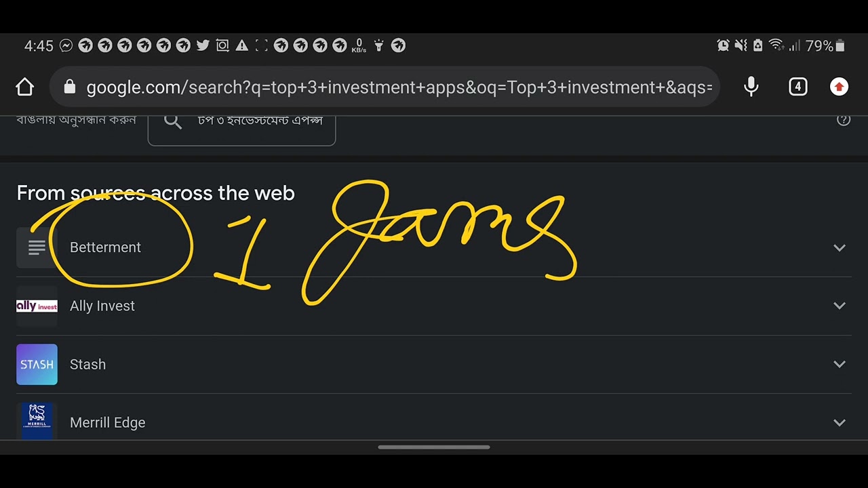The image size is (868, 488).
Task: Open the tab switcher showing 4
Action: 798,87
